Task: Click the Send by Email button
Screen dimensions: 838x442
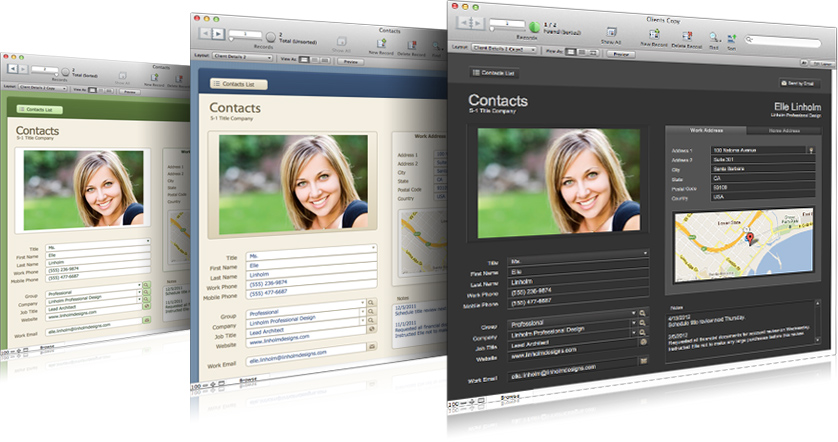Action: click(x=797, y=83)
